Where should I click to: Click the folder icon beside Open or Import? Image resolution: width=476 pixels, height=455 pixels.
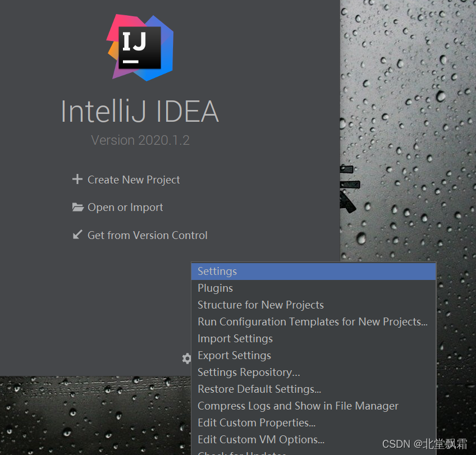tap(78, 207)
